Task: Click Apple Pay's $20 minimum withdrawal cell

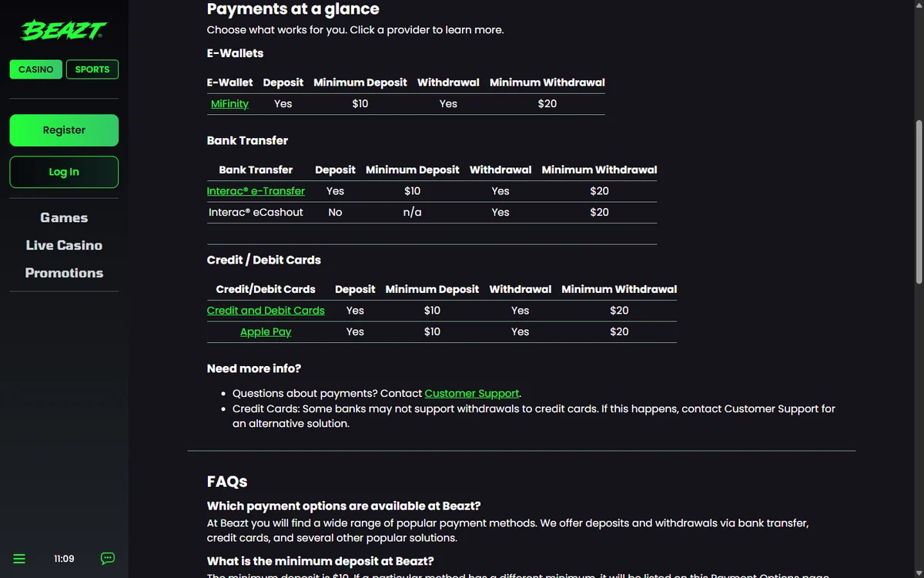Action: point(619,332)
